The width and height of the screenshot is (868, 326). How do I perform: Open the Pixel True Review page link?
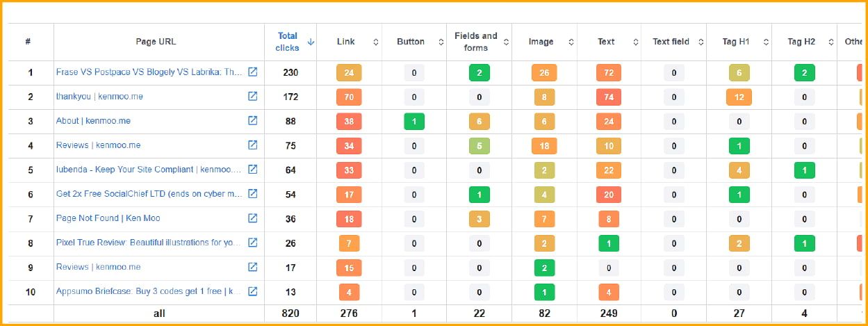click(148, 243)
